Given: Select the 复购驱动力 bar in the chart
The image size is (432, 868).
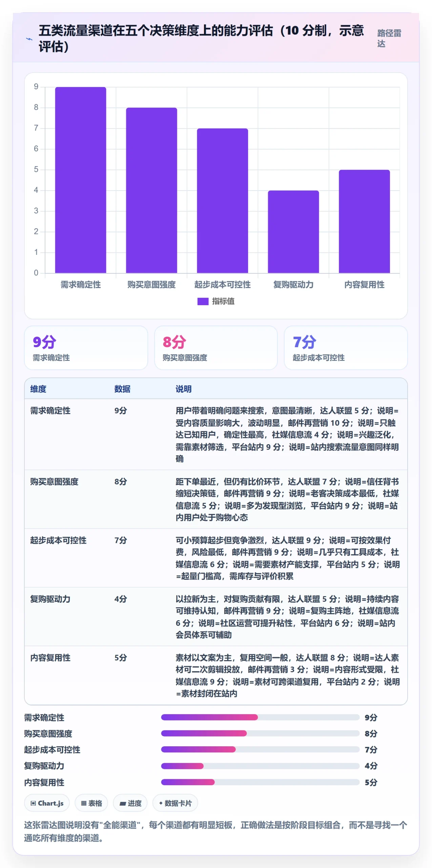Looking at the screenshot, I should point(293,232).
